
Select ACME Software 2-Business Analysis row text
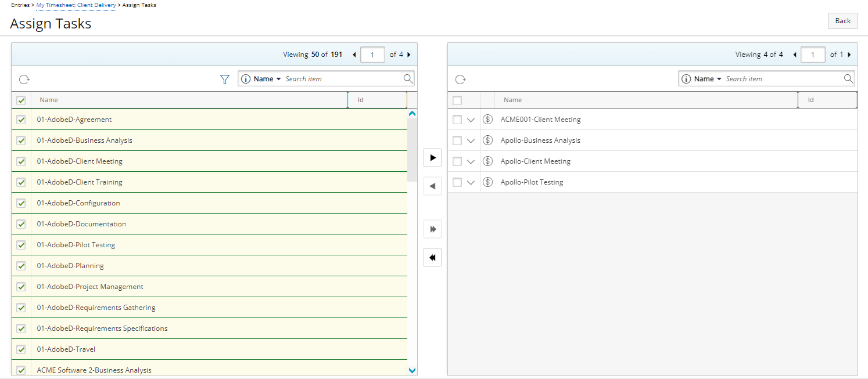pyautogui.click(x=94, y=370)
